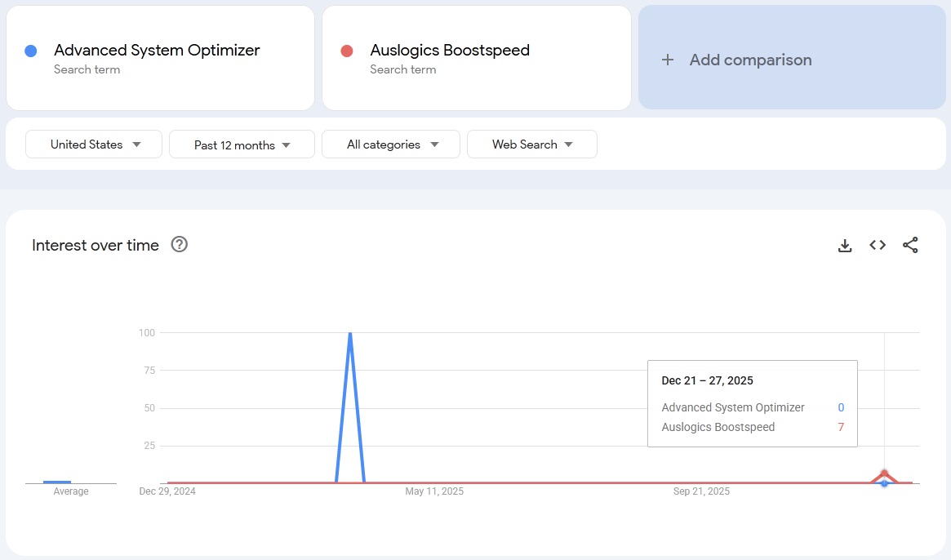This screenshot has width=951, height=560.
Task: Click the help icon beside Interest over time
Action: (179, 244)
